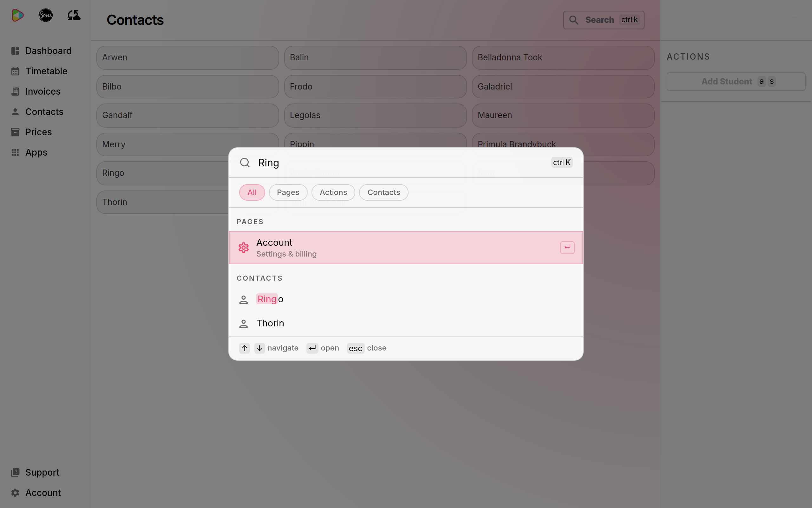
Task: Click the Invoices receipt icon
Action: (15, 91)
